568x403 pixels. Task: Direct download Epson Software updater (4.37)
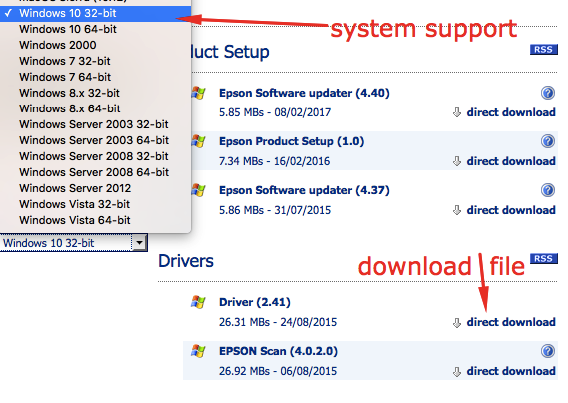tap(511, 210)
